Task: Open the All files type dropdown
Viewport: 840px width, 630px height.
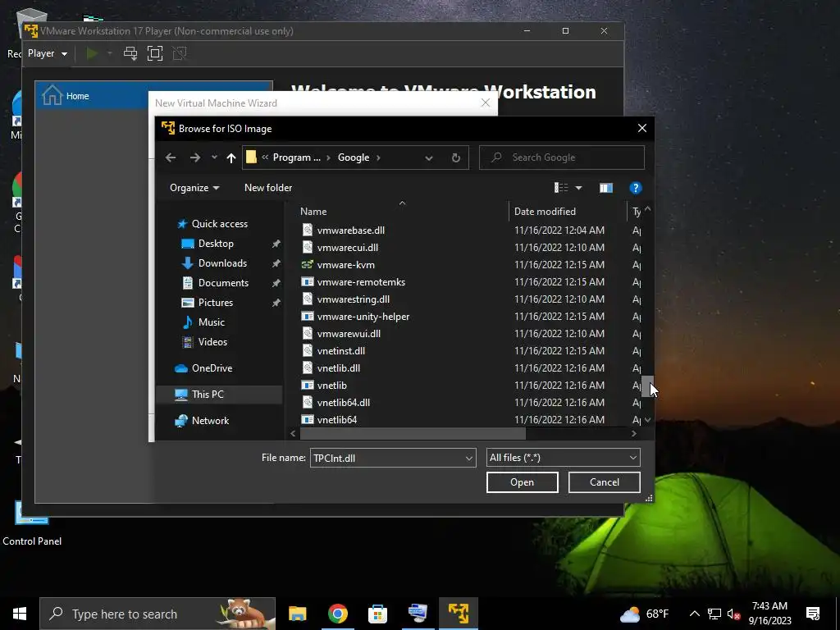Action: click(x=563, y=458)
